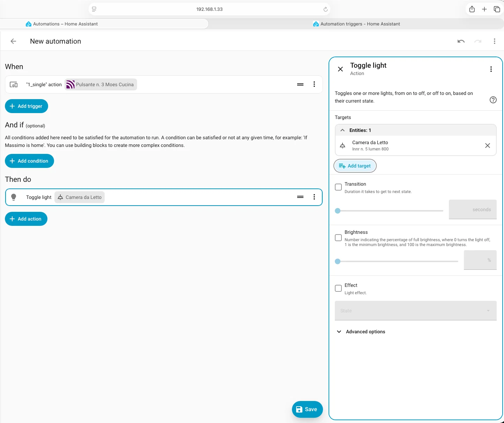This screenshot has width=504, height=423.
Task: Reload the page in browser
Action: [325, 9]
